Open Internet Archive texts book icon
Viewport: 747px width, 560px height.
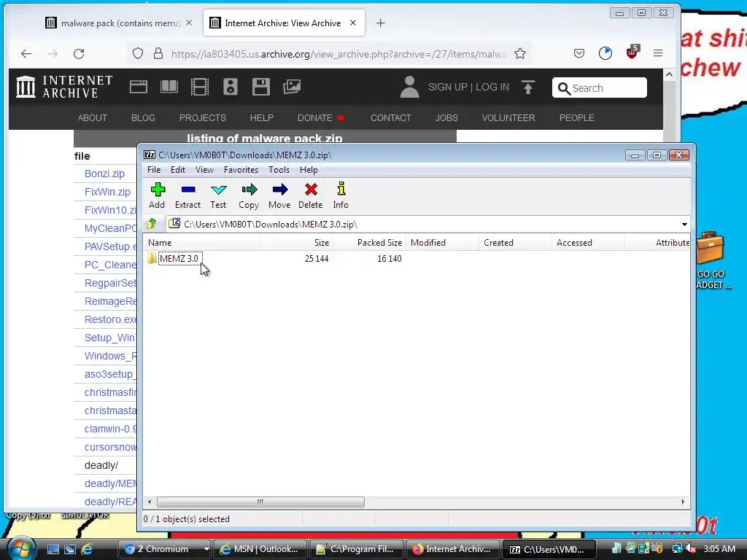click(x=169, y=87)
